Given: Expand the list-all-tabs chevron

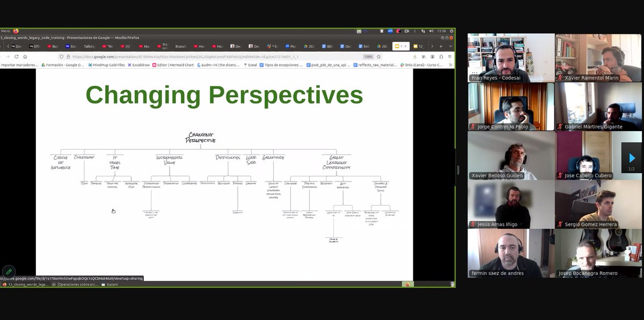Looking at the screenshot, I should [450, 46].
